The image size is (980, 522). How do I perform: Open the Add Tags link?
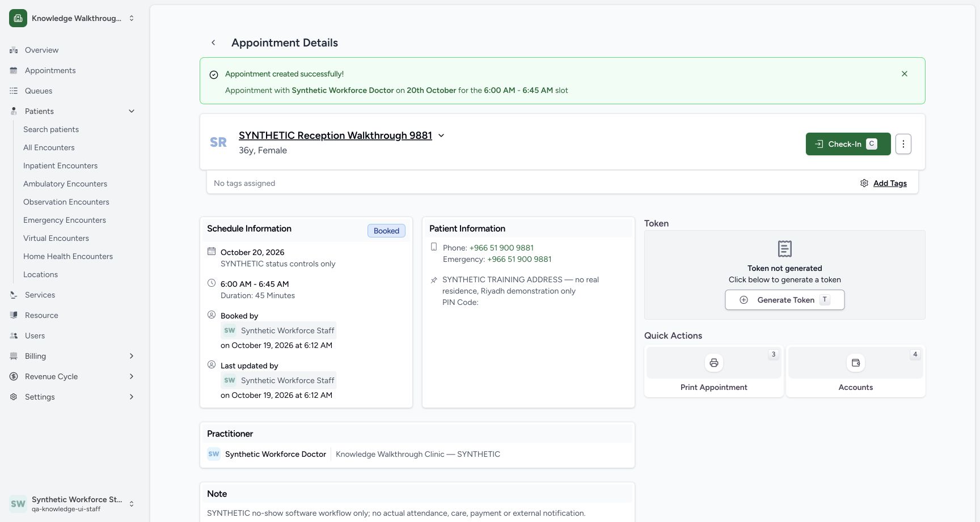[890, 183]
